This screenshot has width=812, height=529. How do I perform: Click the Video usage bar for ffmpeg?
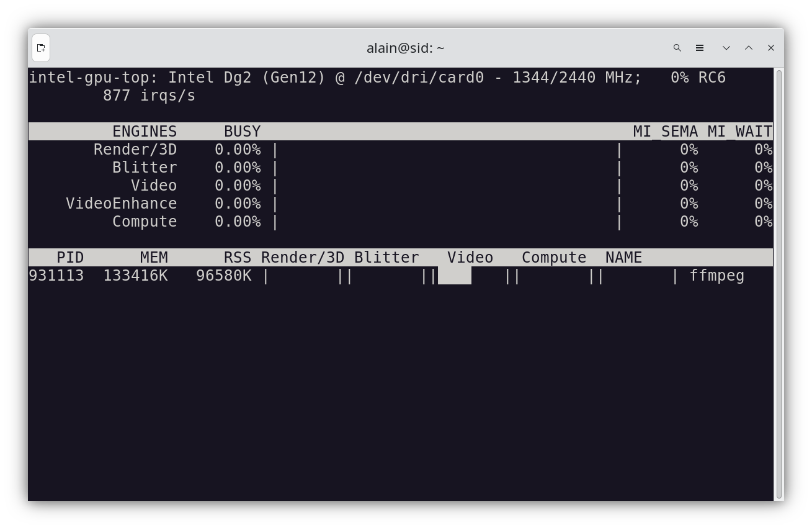tap(470, 276)
